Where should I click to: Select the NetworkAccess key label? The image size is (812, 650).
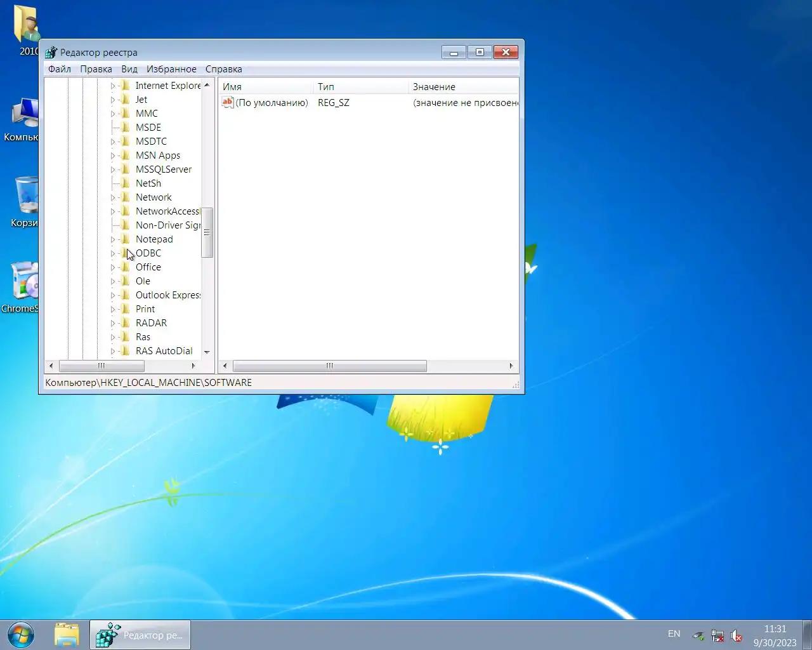pos(167,211)
